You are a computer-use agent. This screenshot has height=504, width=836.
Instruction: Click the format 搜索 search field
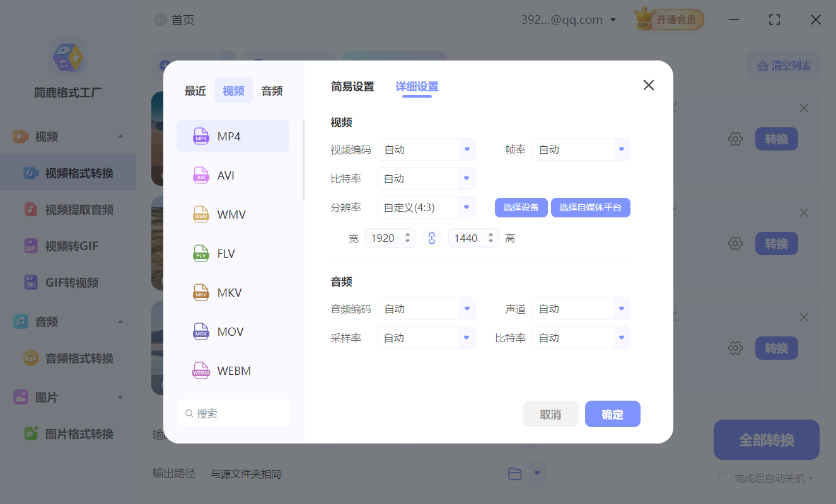tap(233, 413)
